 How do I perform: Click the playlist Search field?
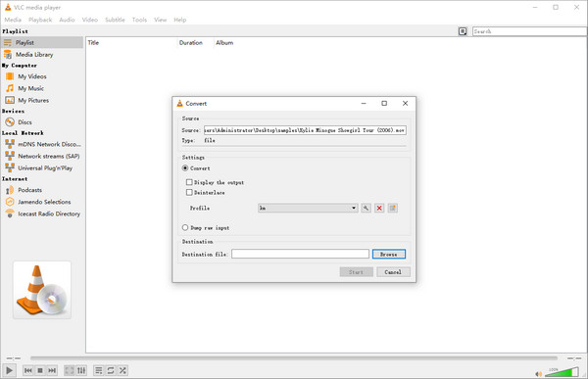point(529,31)
